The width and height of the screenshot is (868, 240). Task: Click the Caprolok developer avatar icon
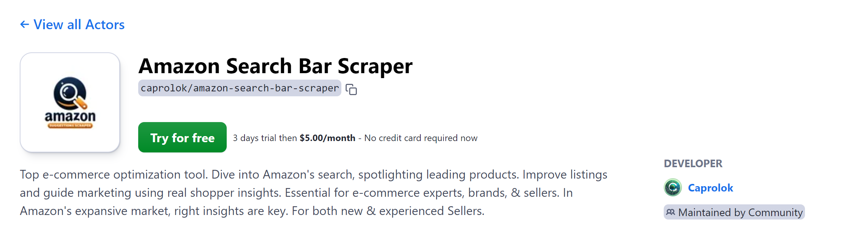tap(672, 188)
